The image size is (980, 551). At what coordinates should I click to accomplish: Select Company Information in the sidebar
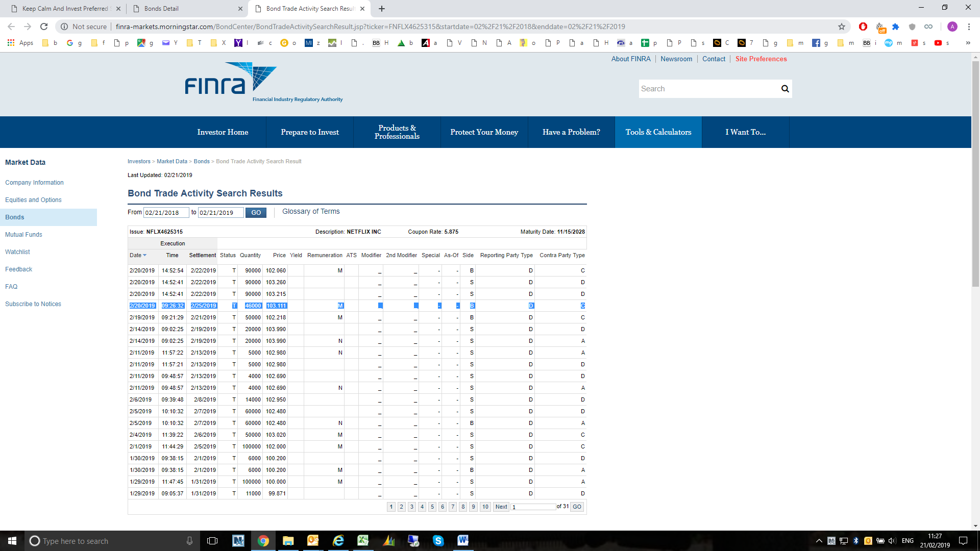[x=34, y=183]
